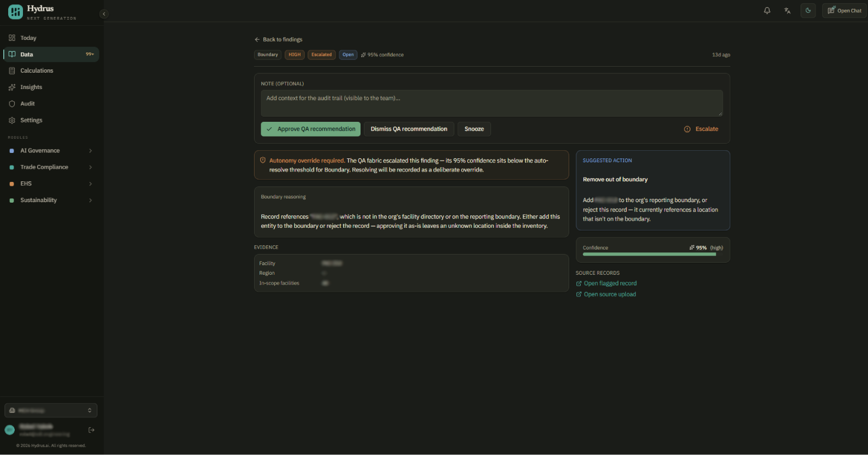Viewport: 868px width, 455px height.
Task: Click the 13d ago timestamp
Action: coord(721,55)
